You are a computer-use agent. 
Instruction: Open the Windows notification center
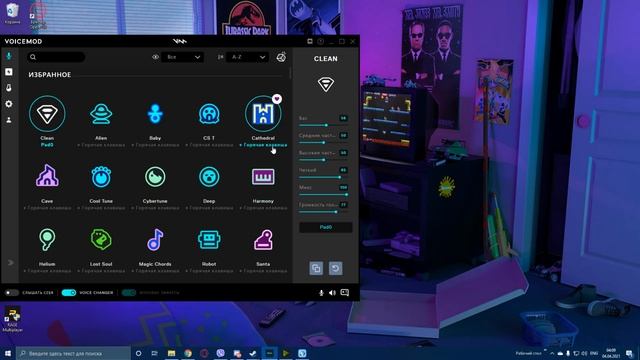pos(629,353)
